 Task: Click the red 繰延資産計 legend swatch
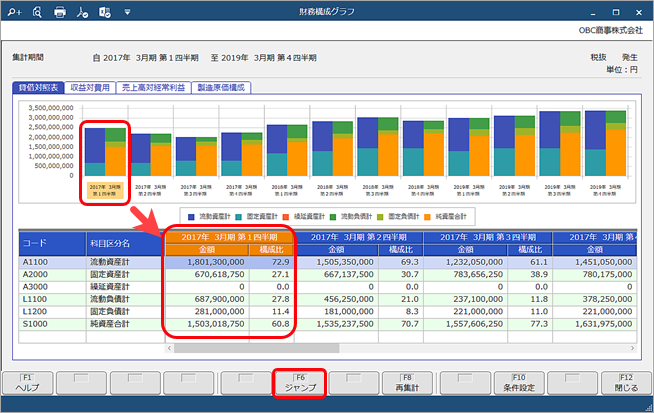tap(286, 217)
